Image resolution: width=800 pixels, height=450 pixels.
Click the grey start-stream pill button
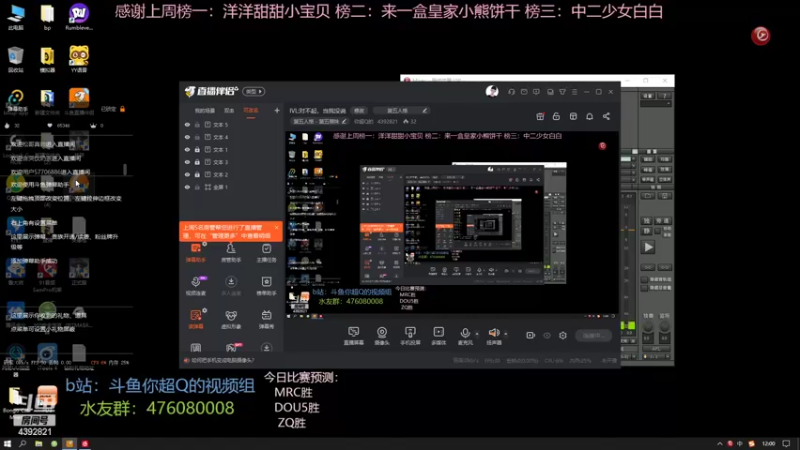point(594,335)
